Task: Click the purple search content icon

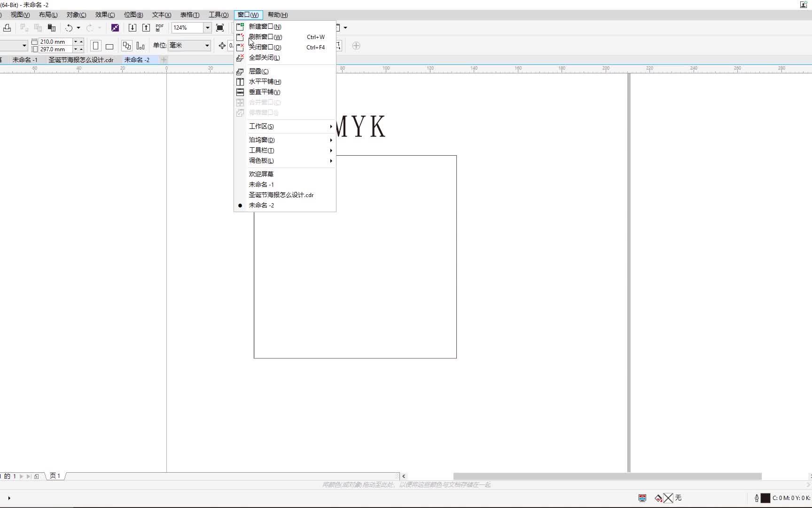Action: pos(115,28)
